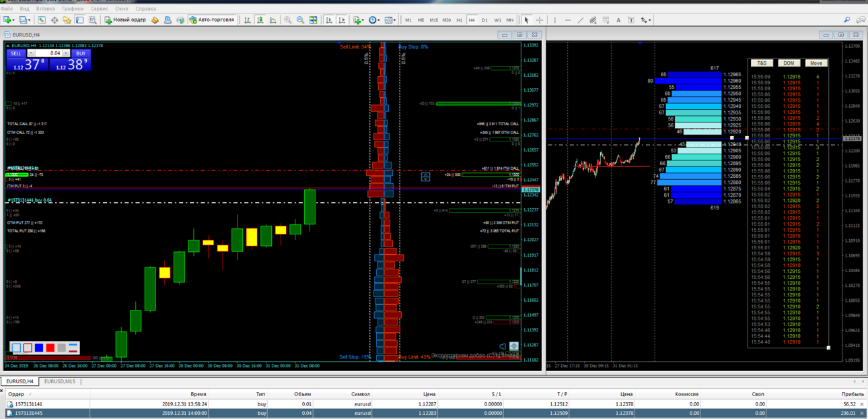Viewport: 868px width, 419px height.
Task: Zoom out the chart
Action: click(x=301, y=20)
